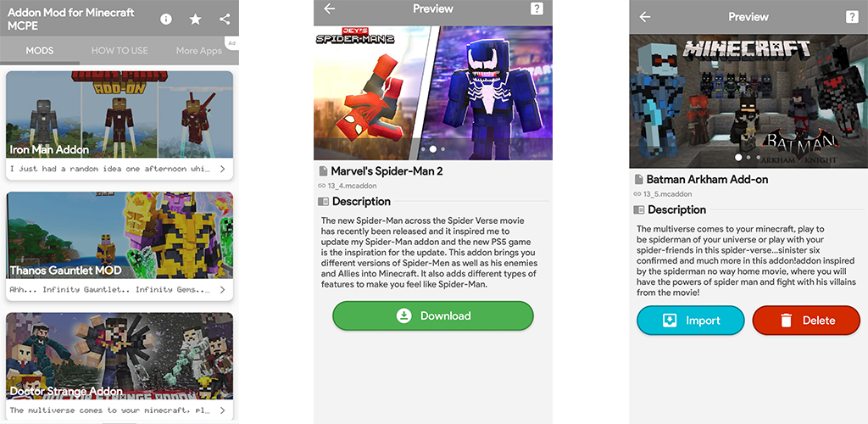Open the info icon in app header
868x424 pixels.
[166, 20]
